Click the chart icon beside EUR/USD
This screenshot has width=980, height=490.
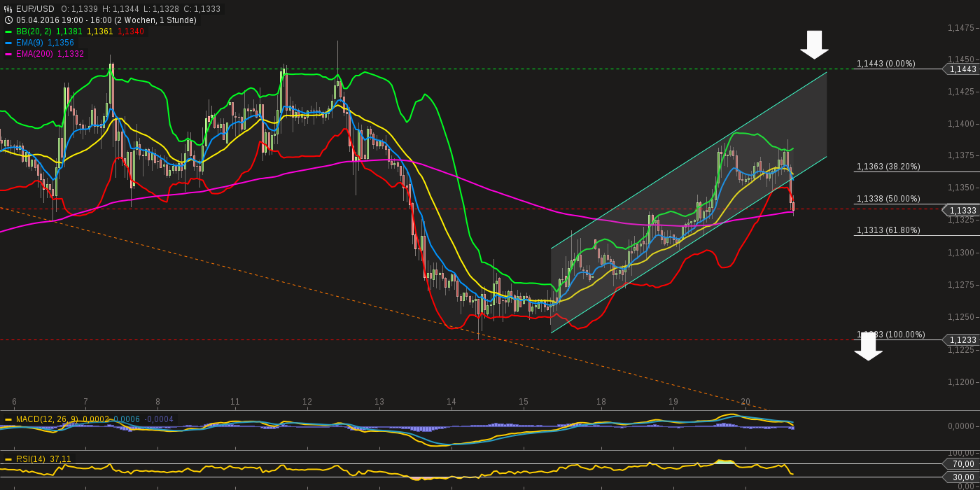point(8,9)
